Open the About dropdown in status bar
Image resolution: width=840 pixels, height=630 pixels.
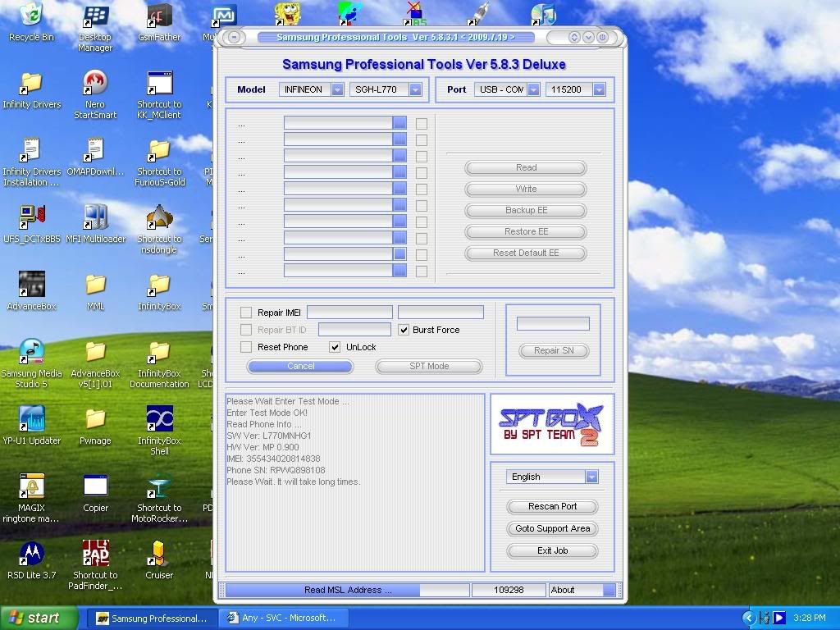click(x=609, y=590)
